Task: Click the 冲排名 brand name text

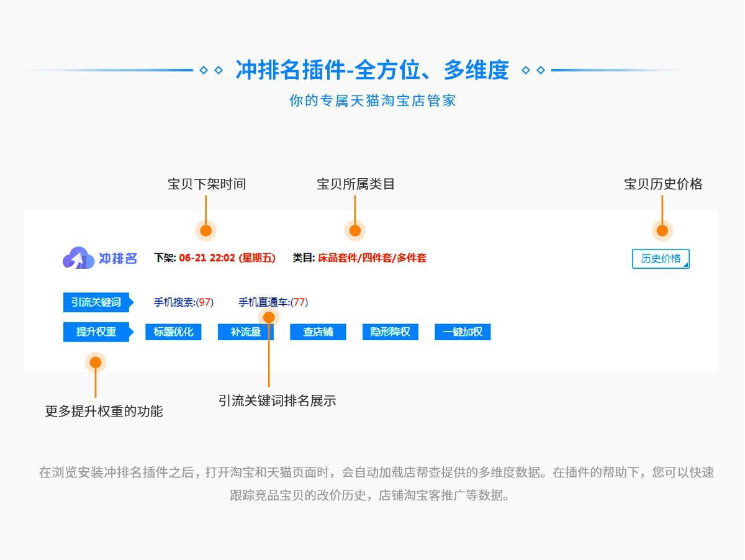Action: (x=118, y=258)
